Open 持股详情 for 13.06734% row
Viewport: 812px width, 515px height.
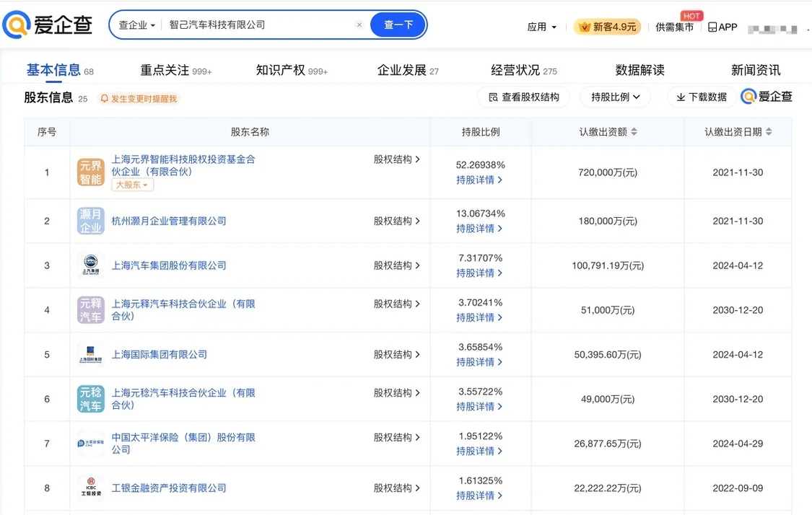479,229
